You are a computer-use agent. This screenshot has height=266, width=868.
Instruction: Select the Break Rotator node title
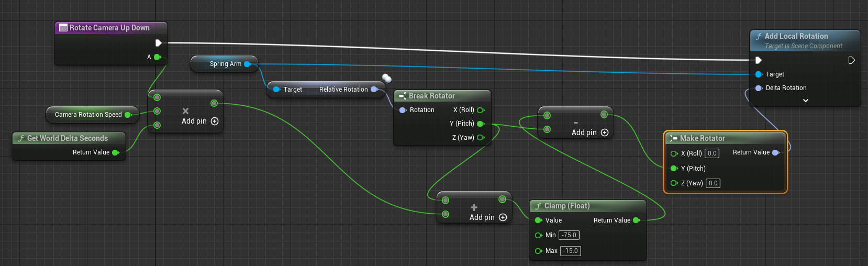coord(431,96)
